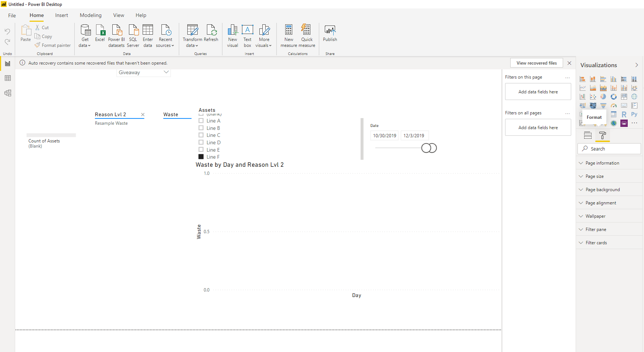This screenshot has width=644, height=352.
Task: Uncheck the Line F checkbox
Action: pyautogui.click(x=201, y=157)
